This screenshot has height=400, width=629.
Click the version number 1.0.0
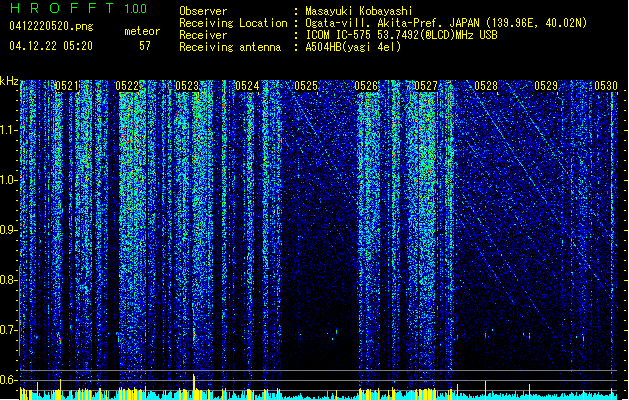(x=136, y=9)
